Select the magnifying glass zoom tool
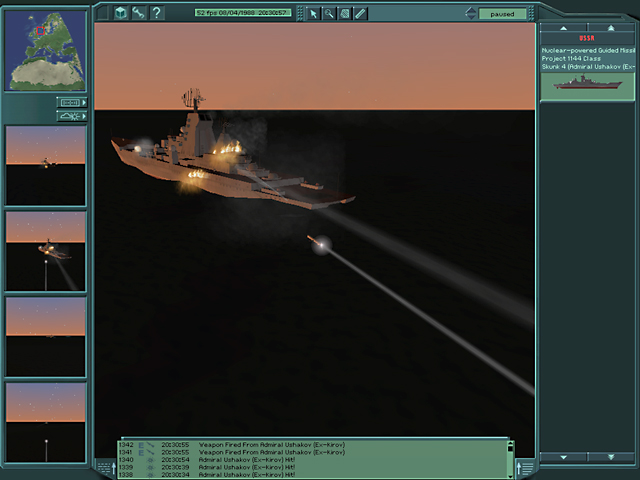 click(329, 14)
